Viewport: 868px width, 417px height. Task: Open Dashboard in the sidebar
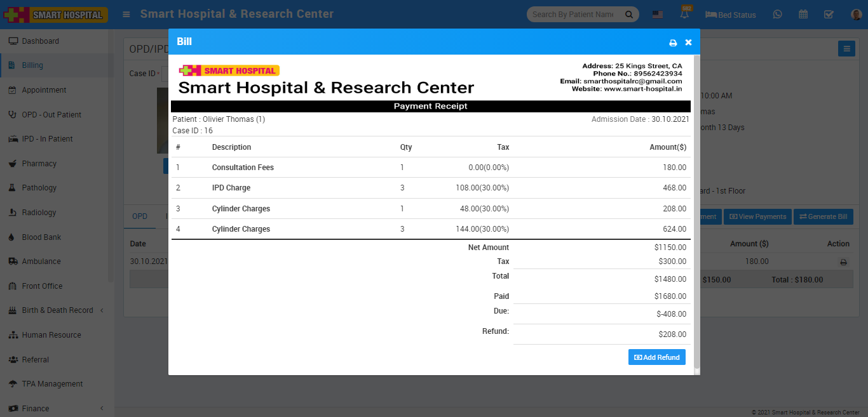tap(41, 41)
